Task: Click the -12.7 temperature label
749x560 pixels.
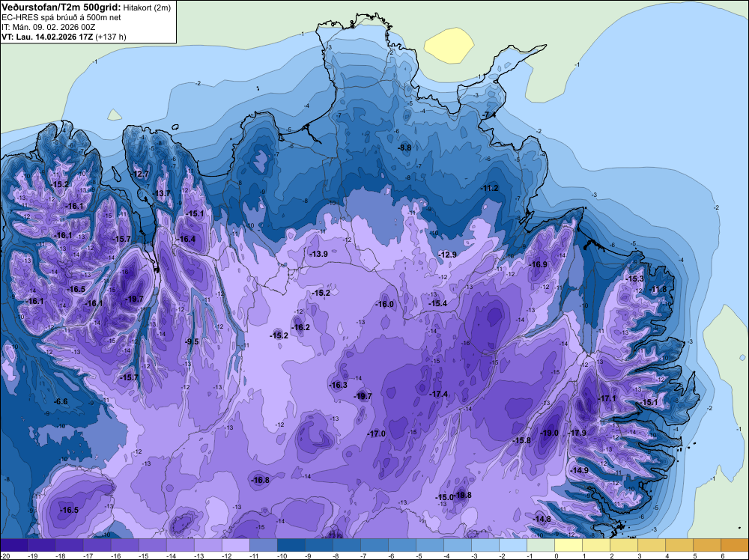Action: pyautogui.click(x=141, y=174)
